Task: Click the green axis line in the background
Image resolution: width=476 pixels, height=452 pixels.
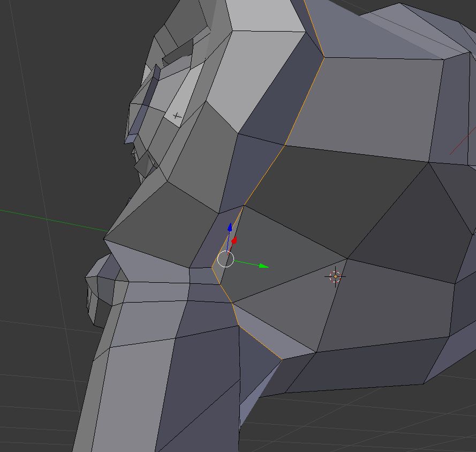Action: pos(54,220)
